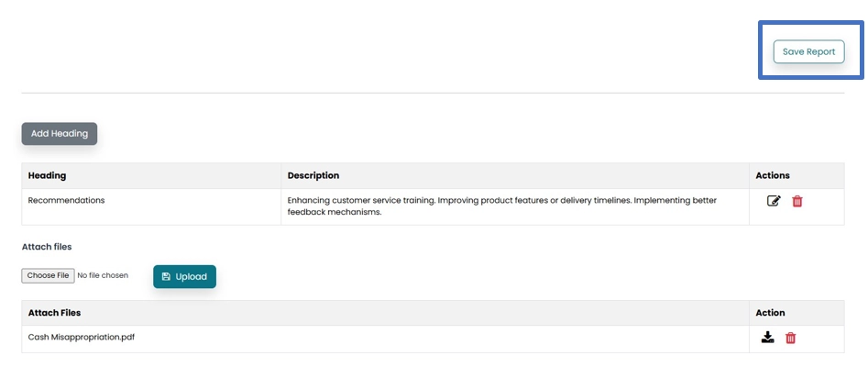Click the 'No file chosen' text
The height and width of the screenshot is (367, 868).
point(103,275)
